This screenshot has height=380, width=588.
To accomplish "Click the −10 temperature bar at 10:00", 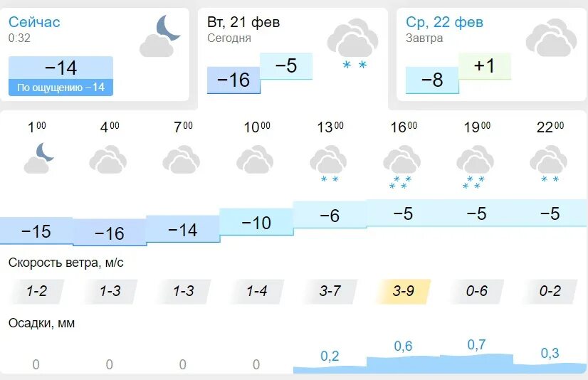I will click(256, 222).
